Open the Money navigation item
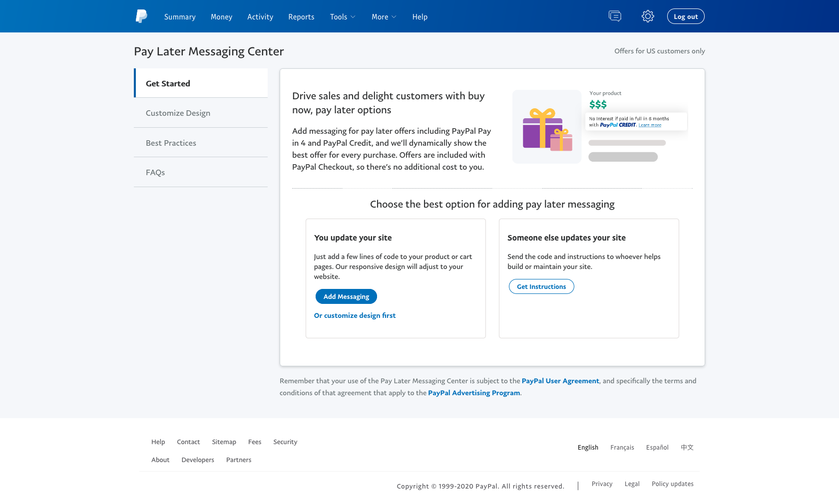Screen dimensions: 839x504 (221, 17)
